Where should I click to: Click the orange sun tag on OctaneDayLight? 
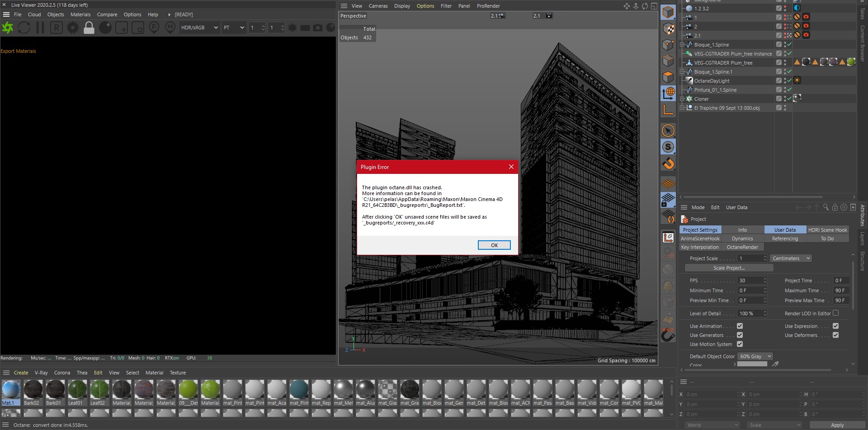(797, 80)
